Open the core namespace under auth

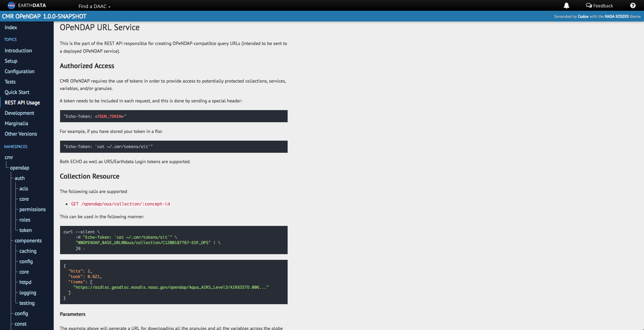click(24, 199)
